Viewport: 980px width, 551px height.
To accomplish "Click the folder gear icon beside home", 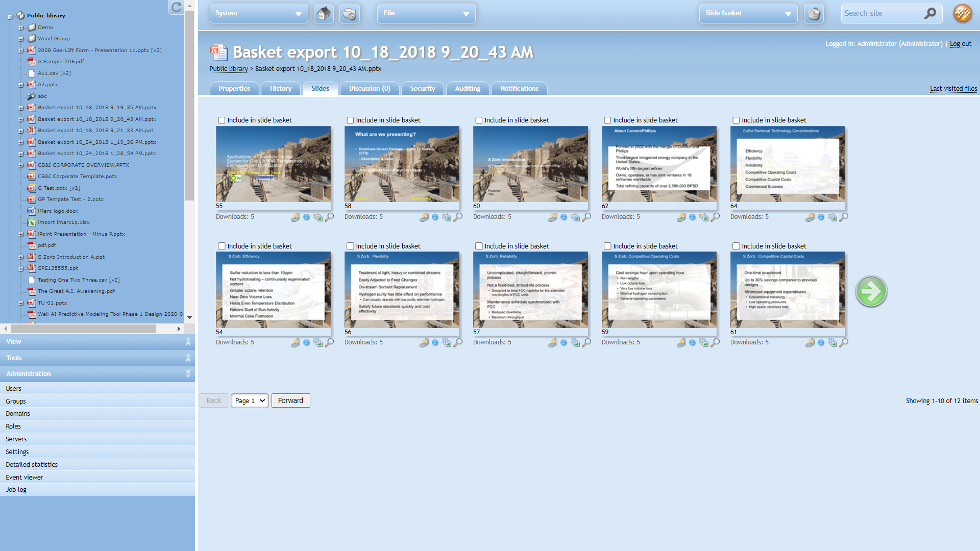I will pyautogui.click(x=350, y=13).
